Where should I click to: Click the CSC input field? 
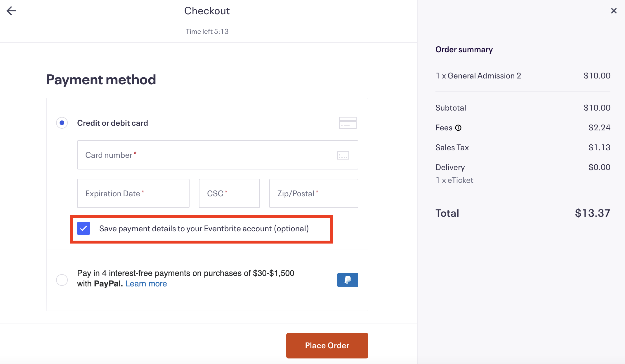229,193
